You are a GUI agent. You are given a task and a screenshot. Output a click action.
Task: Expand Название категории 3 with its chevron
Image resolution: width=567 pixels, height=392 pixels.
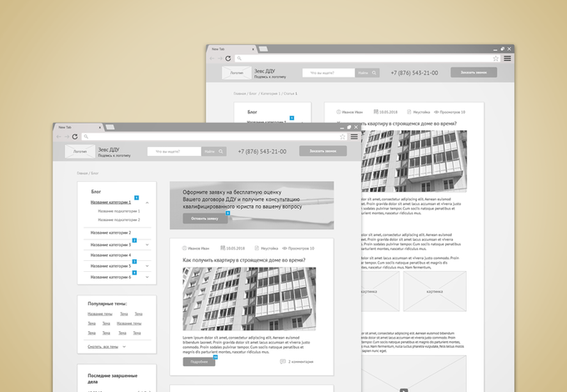pyautogui.click(x=148, y=245)
